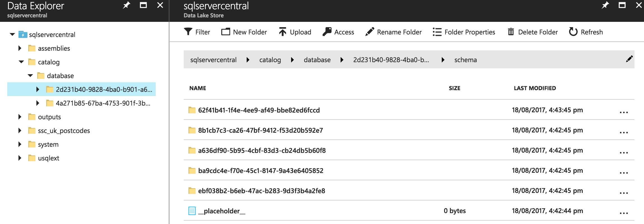Expand the assemblies folder tree node
The image size is (644, 224).
(20, 48)
